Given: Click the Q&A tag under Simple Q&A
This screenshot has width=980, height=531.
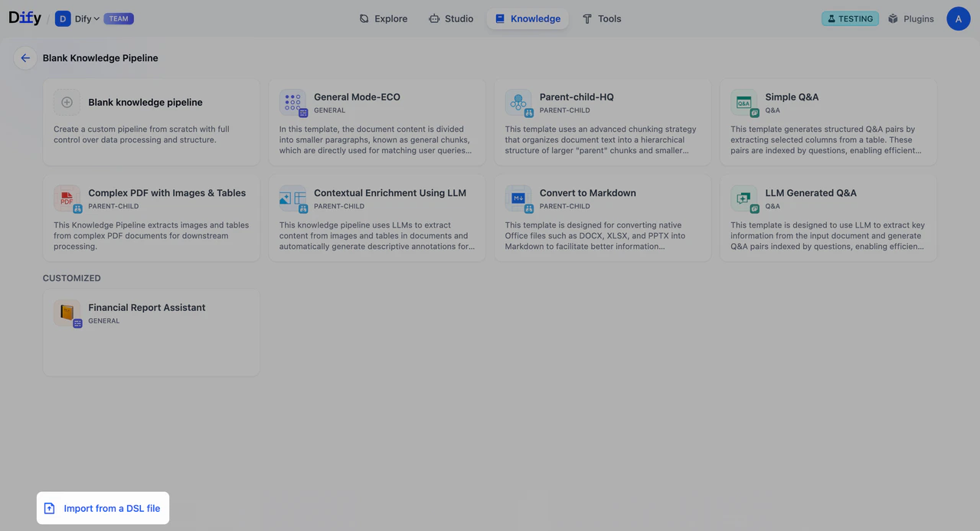Looking at the screenshot, I should [773, 110].
